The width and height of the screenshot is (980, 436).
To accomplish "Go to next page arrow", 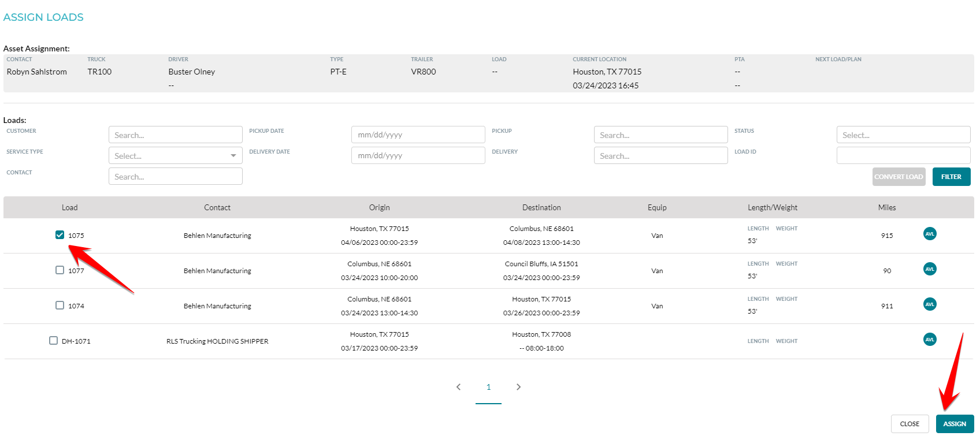I will point(518,387).
